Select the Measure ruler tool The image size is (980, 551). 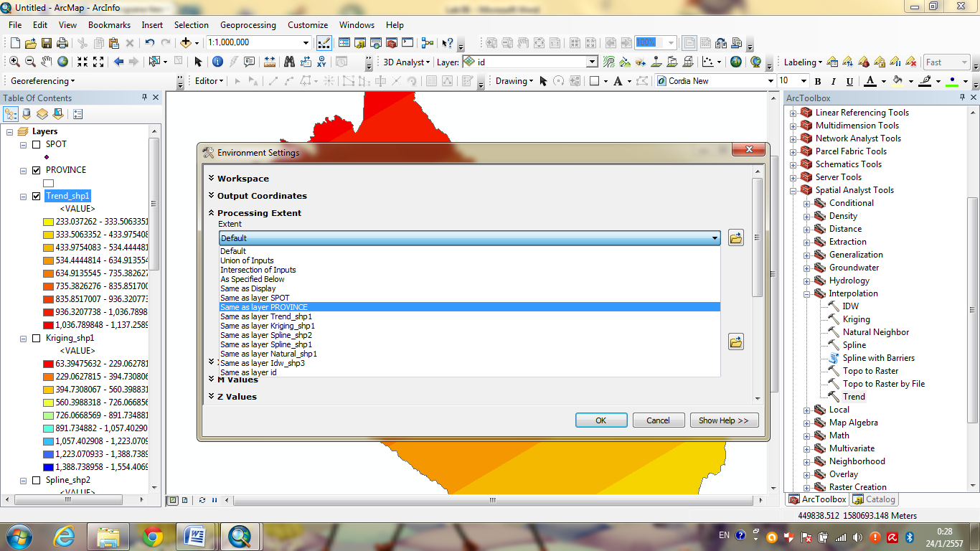click(270, 62)
